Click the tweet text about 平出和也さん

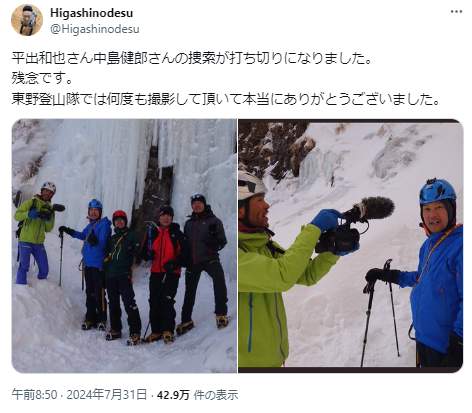tap(192, 58)
